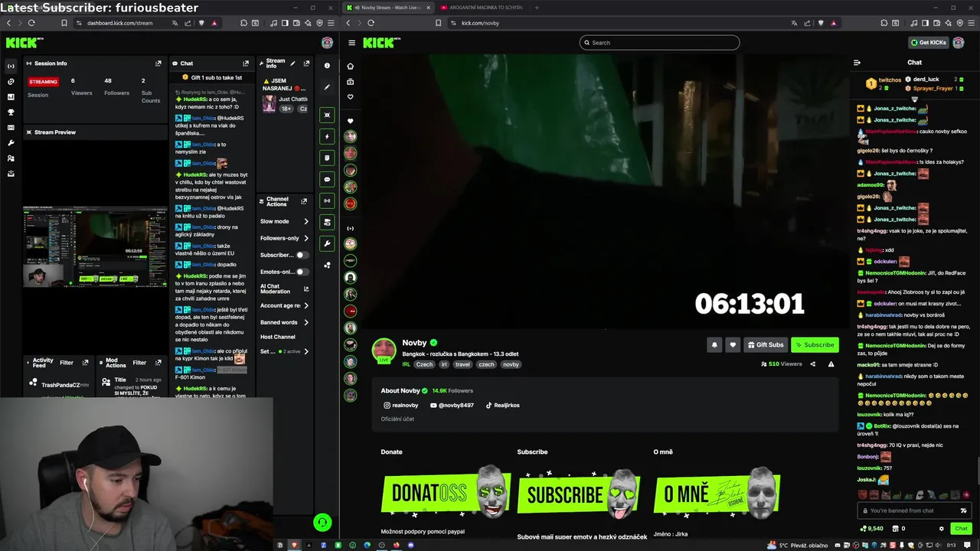Screen dimensions: 980x551
Task: Open chat settings gear icon
Action: 942,529
